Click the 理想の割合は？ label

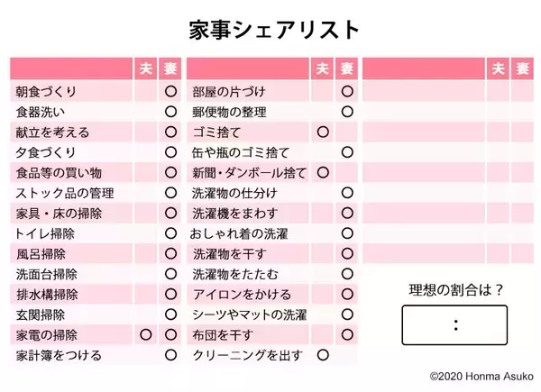[454, 289]
